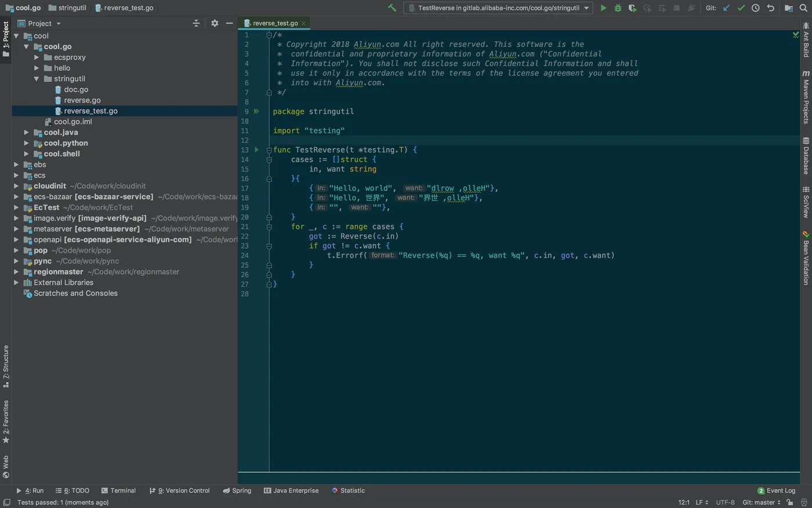This screenshot has height=508, width=812.
Task: Open the Statistic tool window
Action: [x=348, y=491]
